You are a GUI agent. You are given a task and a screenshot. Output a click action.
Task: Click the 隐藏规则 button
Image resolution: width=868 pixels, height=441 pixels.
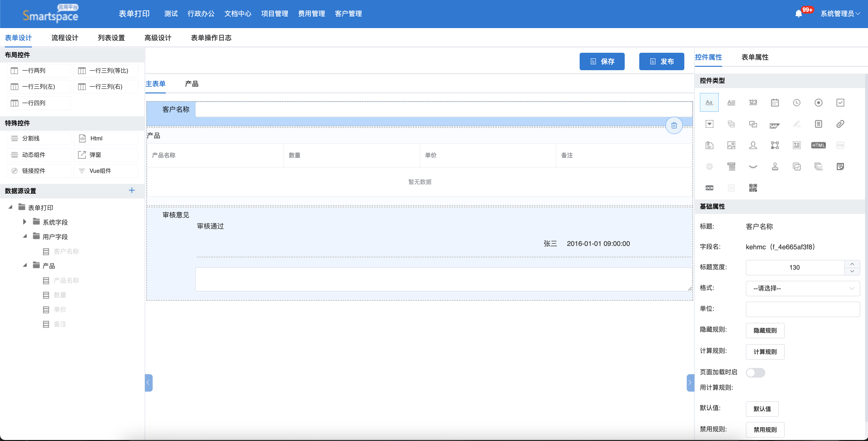[765, 330]
